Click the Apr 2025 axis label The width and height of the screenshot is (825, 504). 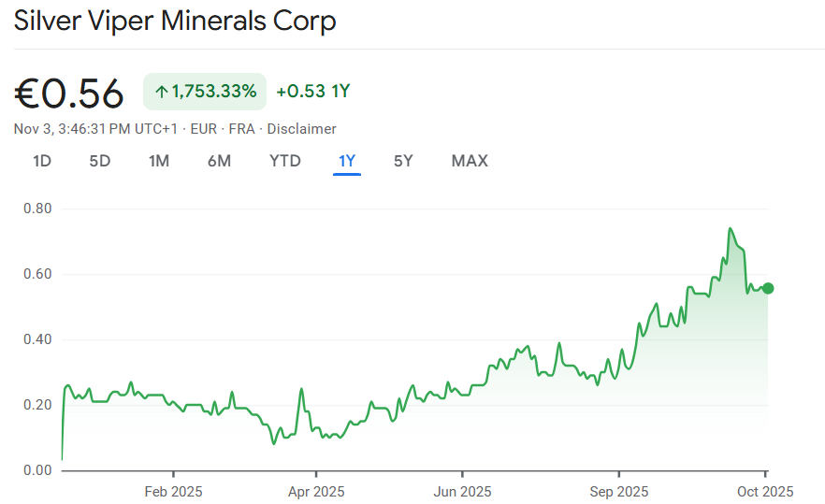(x=316, y=491)
